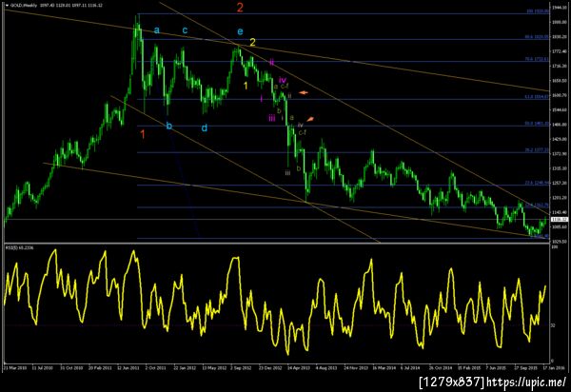571x392 pixels.
Task: Select the current price tag 1116.12
Action: tap(560, 220)
